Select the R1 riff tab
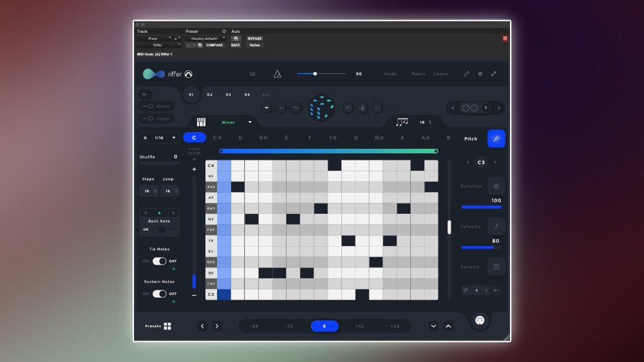This screenshot has height=362, width=644. [191, 95]
